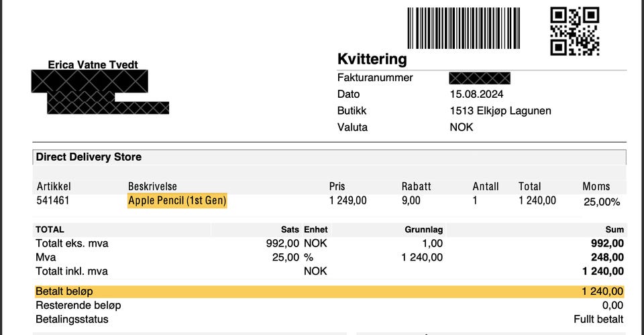Viewport: 644px width, 335px height.
Task: Click the Fullt betalt payment status
Action: click(x=598, y=319)
